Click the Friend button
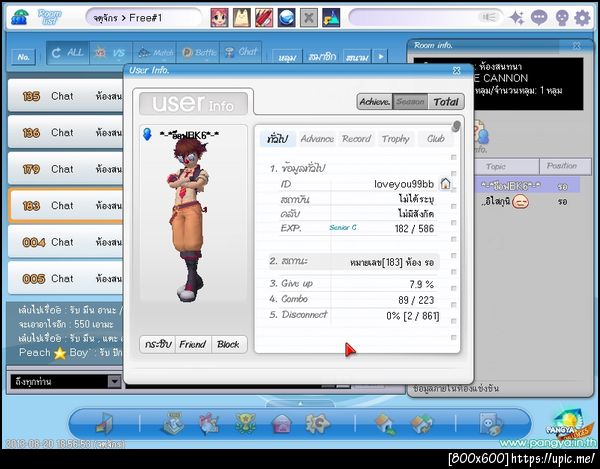This screenshot has width=600, height=469. point(193,344)
